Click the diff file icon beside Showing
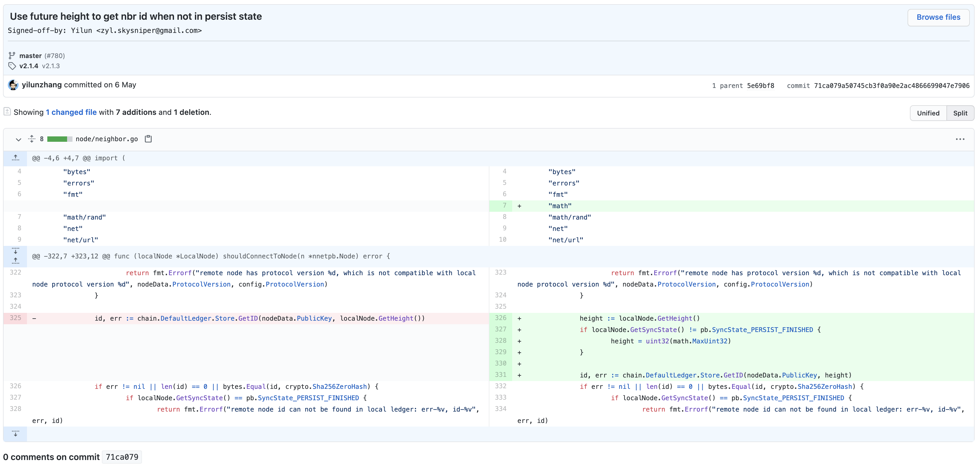 coord(7,112)
